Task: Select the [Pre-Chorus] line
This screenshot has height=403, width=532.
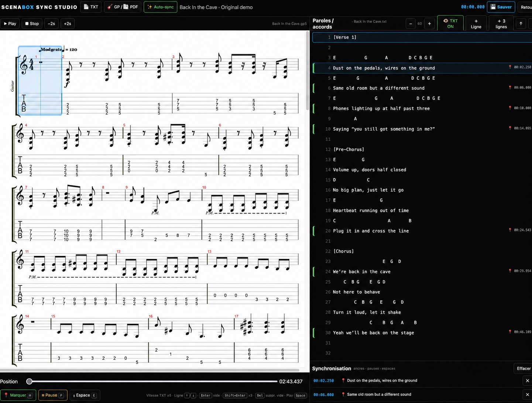Action: pos(422,150)
